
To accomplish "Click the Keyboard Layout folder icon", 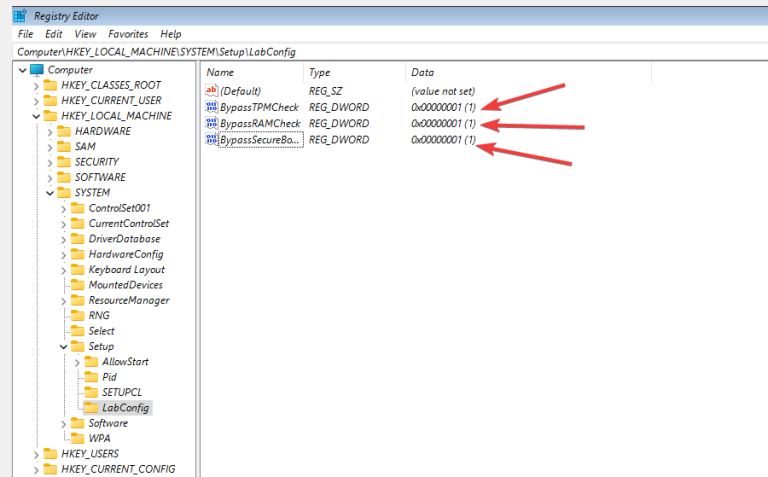I will click(77, 270).
